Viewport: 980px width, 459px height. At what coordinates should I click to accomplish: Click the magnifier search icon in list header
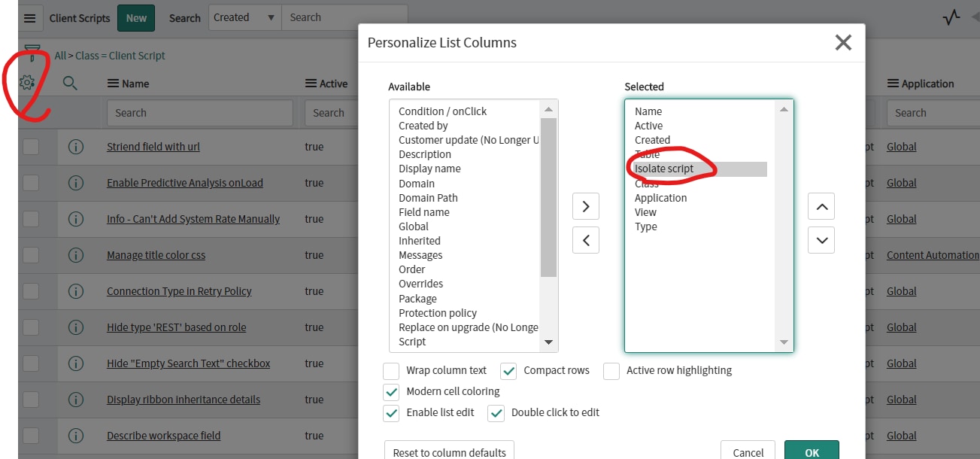click(x=70, y=84)
